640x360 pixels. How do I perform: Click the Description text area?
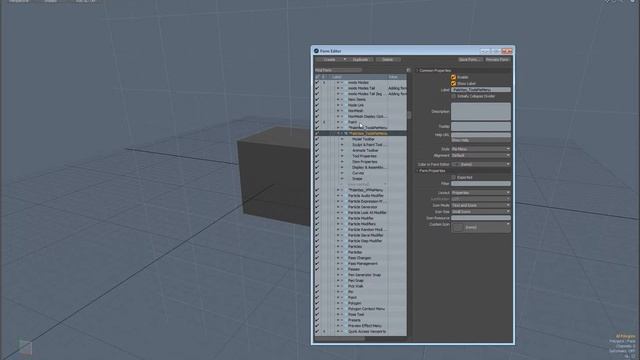pyautogui.click(x=481, y=111)
